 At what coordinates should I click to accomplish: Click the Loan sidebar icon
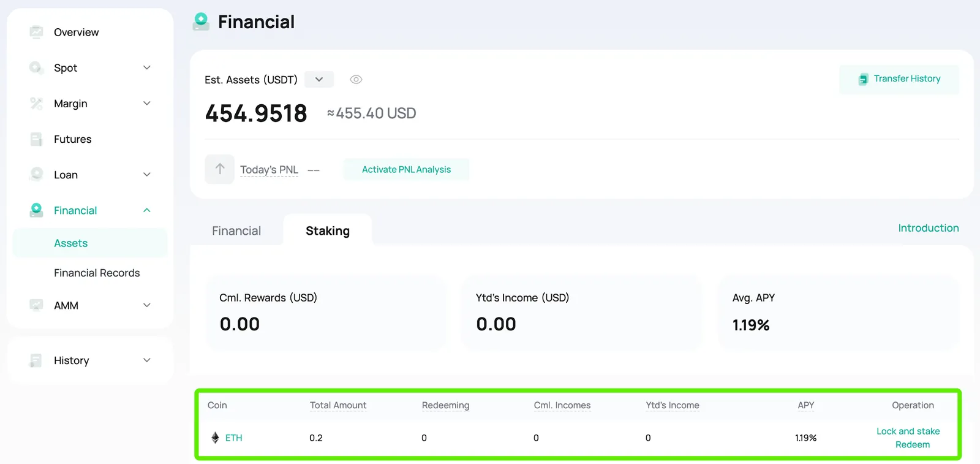coord(37,175)
